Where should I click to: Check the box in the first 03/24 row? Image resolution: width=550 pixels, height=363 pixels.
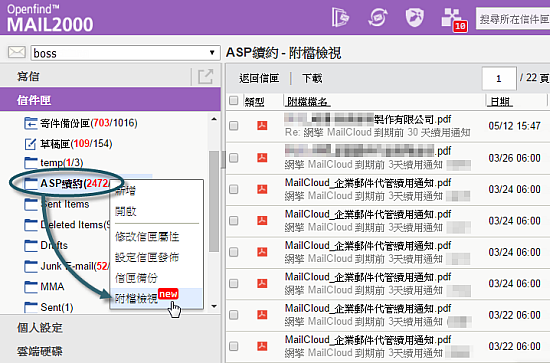(234, 189)
